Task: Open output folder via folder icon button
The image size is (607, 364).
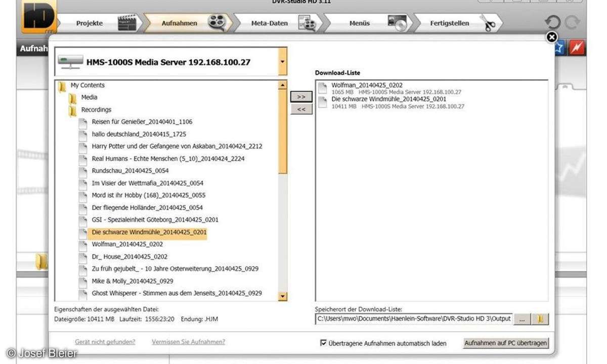Action: click(x=540, y=319)
